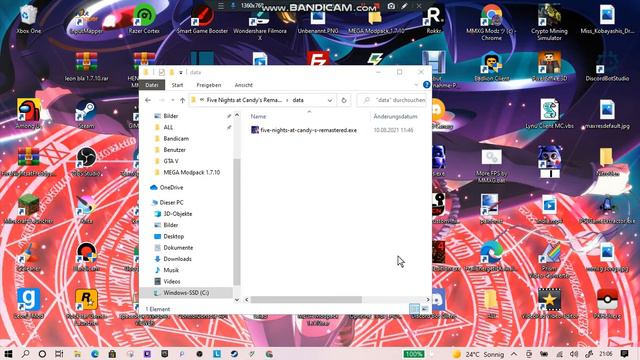The image size is (640, 360).
Task: Switch to the large icons view
Action: tap(425, 309)
